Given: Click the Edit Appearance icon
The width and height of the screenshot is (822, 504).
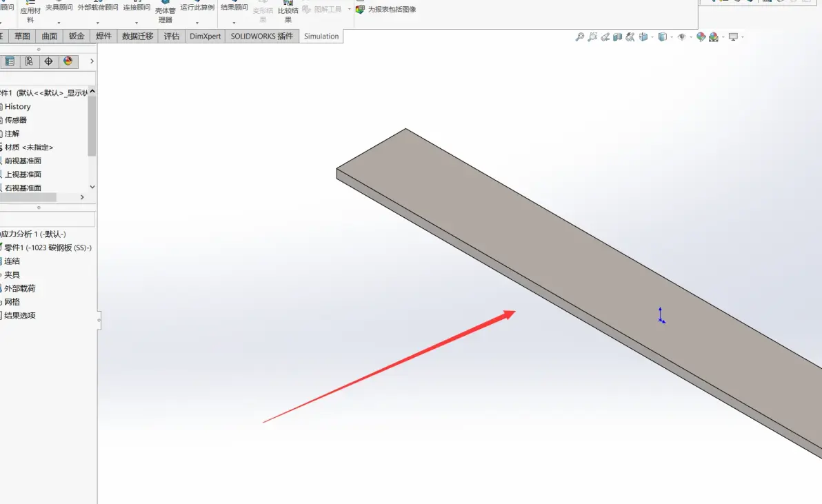Looking at the screenshot, I should (701, 37).
